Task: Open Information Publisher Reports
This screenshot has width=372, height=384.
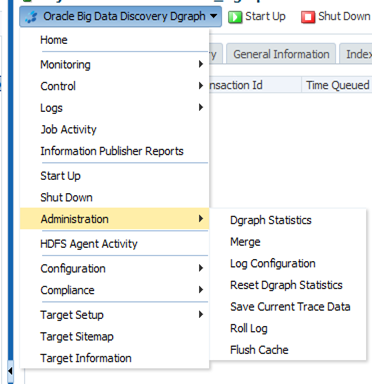Action: click(114, 151)
